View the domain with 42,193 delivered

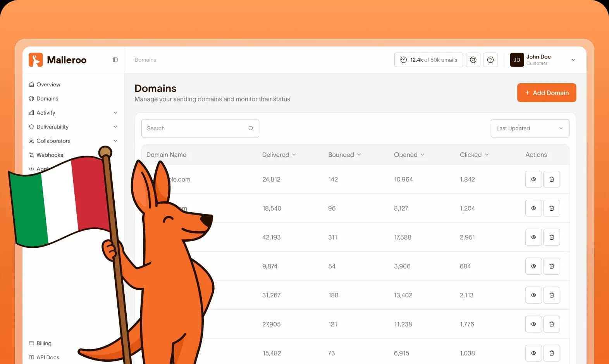(533, 237)
